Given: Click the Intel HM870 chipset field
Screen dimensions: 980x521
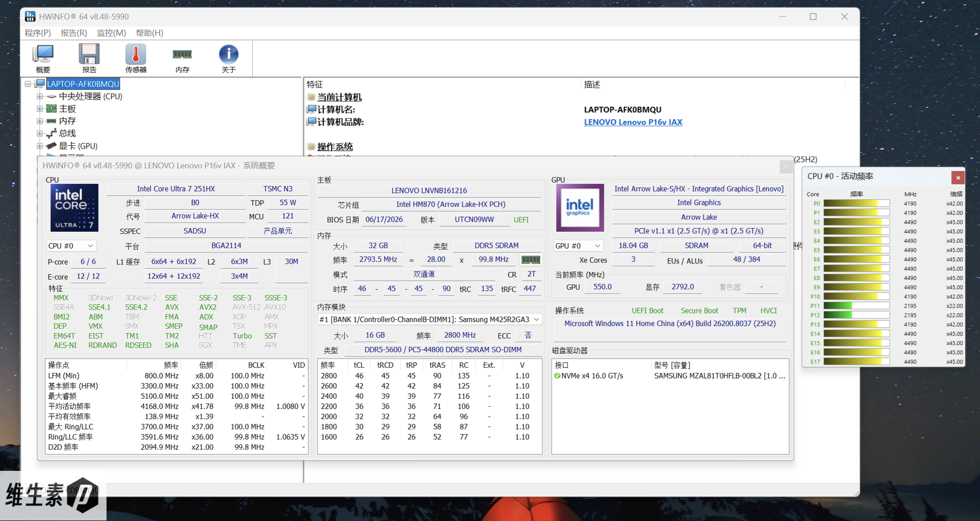Looking at the screenshot, I should point(451,205).
